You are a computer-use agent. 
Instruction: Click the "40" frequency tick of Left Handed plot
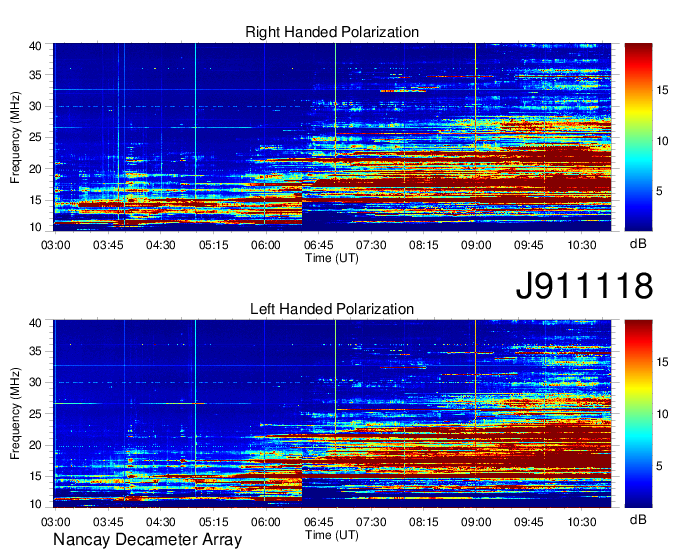[x=35, y=323]
